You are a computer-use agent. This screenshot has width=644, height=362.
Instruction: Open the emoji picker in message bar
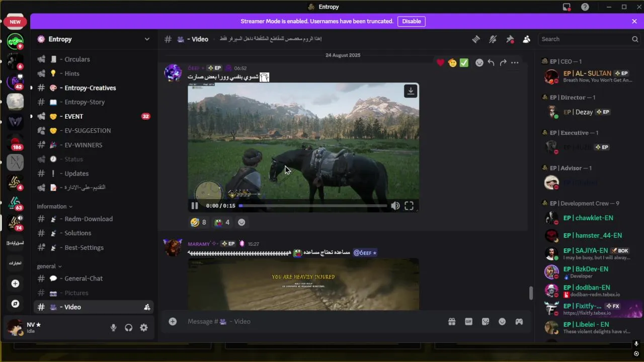502,321
